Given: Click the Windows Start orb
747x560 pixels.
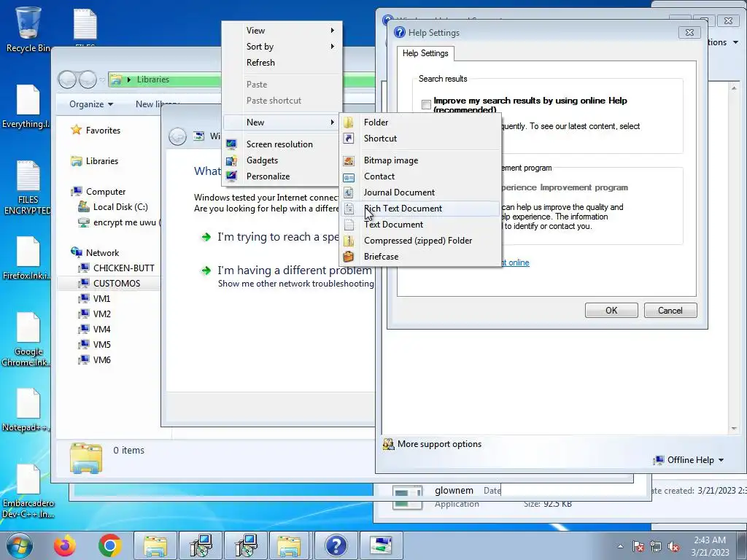Looking at the screenshot, I should tap(20, 545).
